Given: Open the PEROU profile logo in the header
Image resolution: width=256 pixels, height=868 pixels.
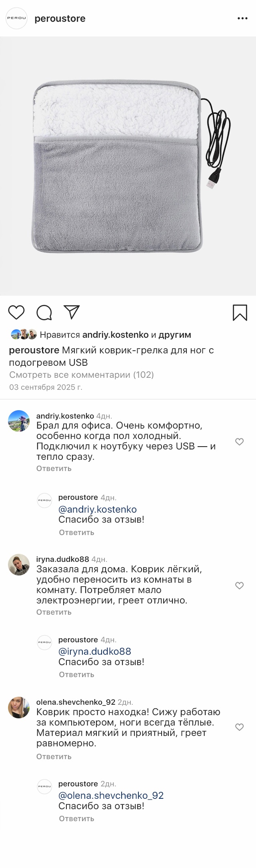Looking at the screenshot, I should pos(16,18).
